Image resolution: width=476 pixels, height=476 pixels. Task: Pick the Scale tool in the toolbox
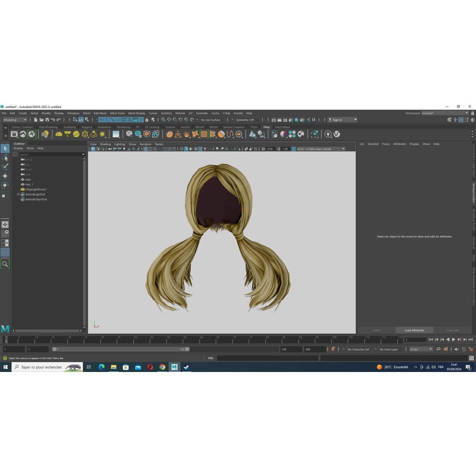(5, 194)
